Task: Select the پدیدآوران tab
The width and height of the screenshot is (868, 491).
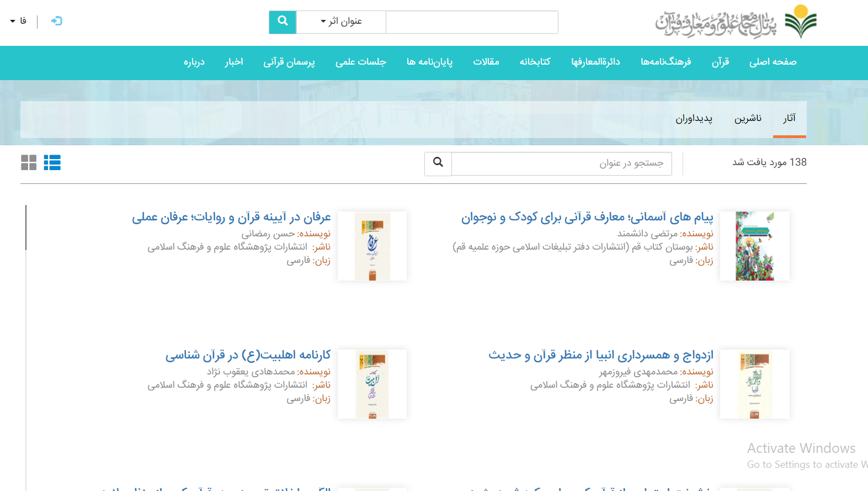Action: (694, 118)
